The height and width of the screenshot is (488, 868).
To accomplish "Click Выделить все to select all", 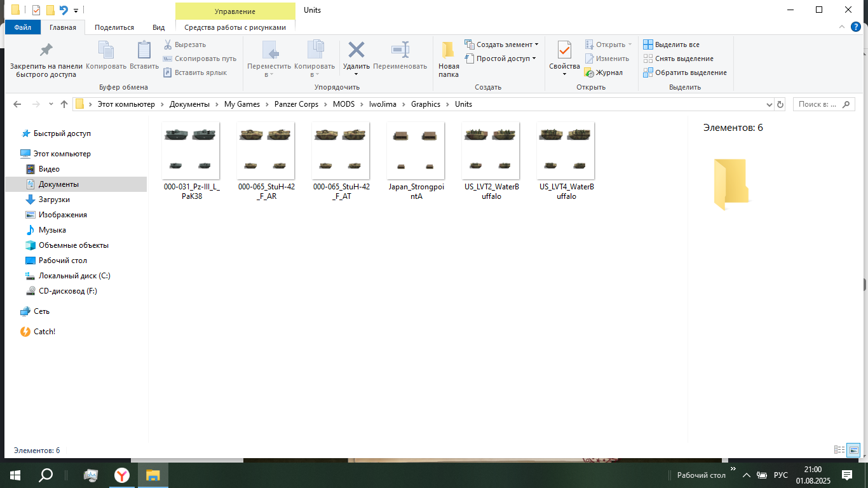I will 671,44.
